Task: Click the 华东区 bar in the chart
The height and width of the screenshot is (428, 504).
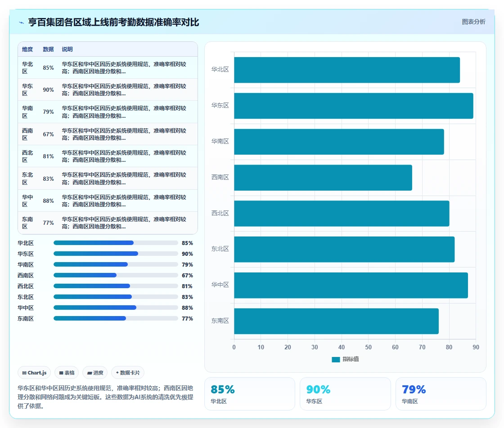Action: [354, 106]
